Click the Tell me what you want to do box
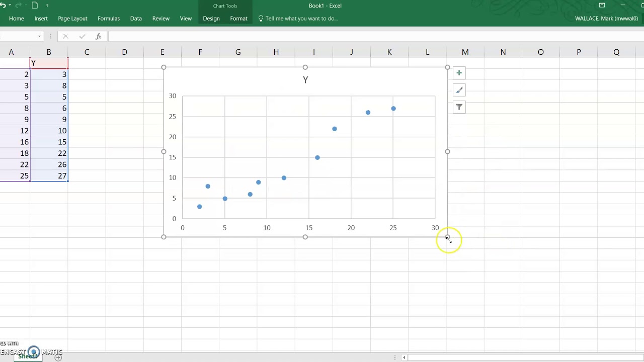Viewport: 644px width, 362px height. tap(298, 19)
